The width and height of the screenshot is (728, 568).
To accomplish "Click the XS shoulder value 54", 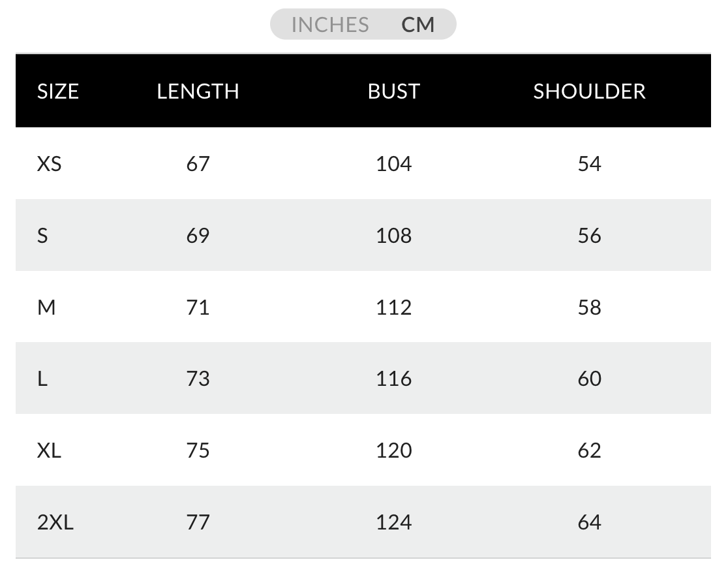I will click(589, 163).
